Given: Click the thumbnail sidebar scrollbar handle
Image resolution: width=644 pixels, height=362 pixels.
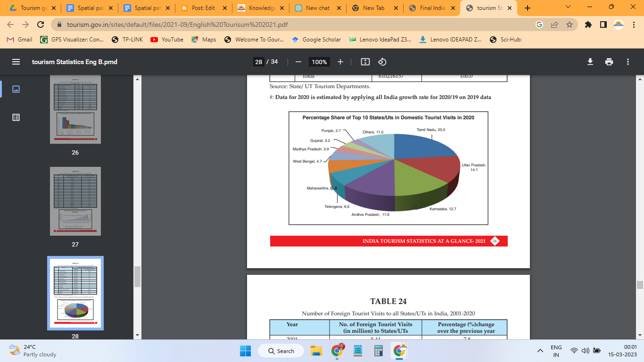Looking at the screenshot, I should coord(138,277).
